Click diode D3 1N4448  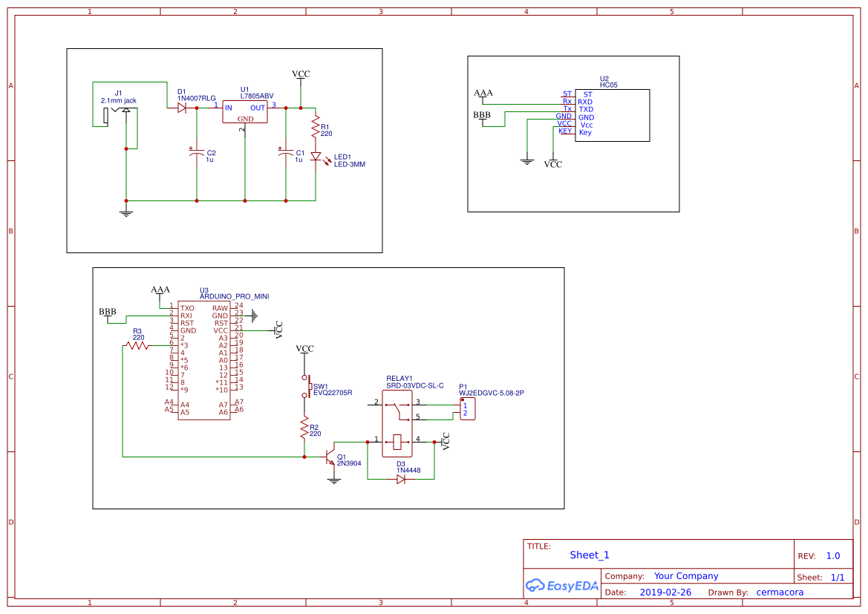click(x=402, y=479)
